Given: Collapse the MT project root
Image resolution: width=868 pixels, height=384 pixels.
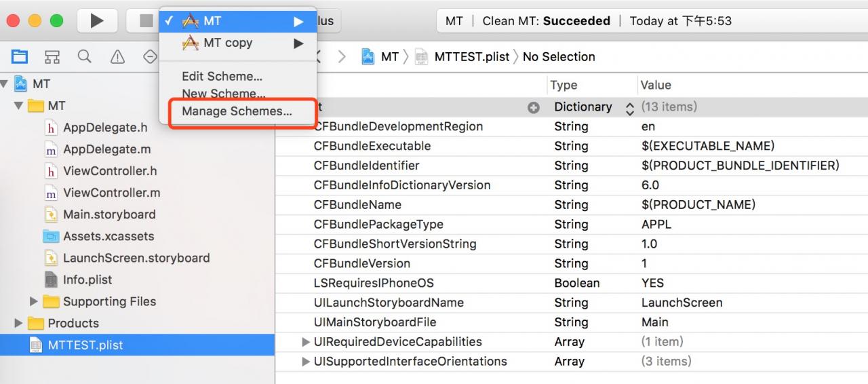Looking at the screenshot, I should [5, 84].
